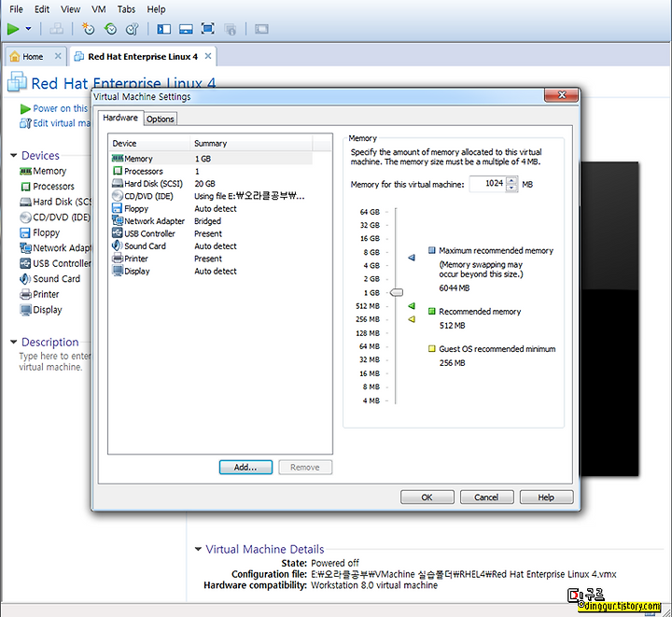
Task: Click the yellow guest OS minimum marker
Action: (x=412, y=319)
